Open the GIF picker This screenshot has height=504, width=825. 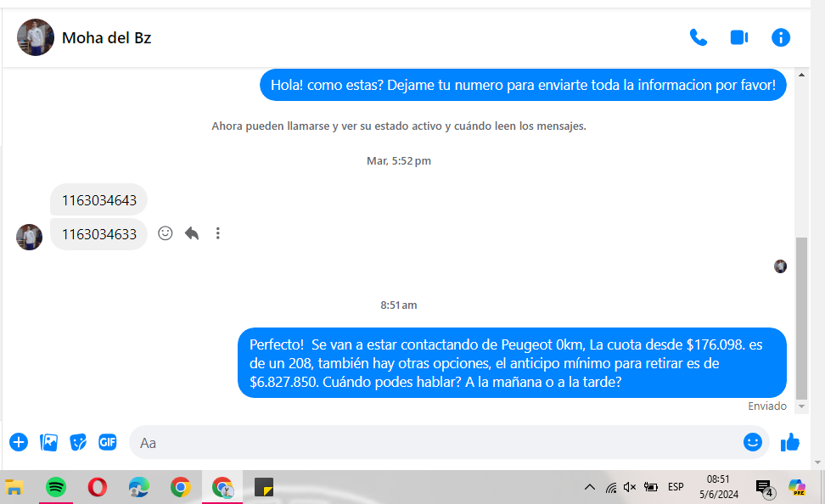coord(107,442)
